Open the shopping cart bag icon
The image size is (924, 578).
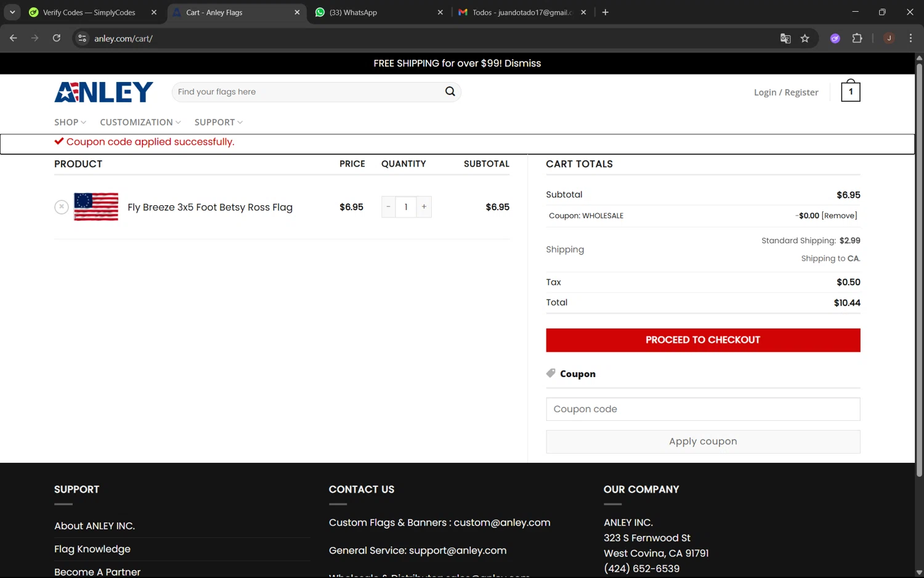click(851, 91)
